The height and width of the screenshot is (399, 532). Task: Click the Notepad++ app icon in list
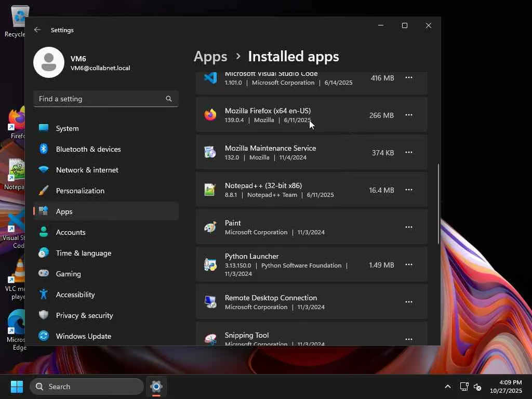pos(210,190)
